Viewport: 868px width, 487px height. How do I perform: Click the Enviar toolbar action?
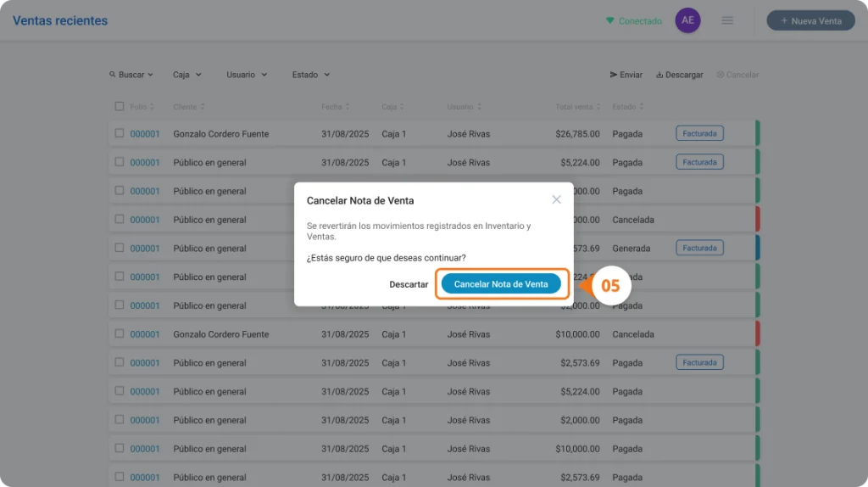(626, 75)
